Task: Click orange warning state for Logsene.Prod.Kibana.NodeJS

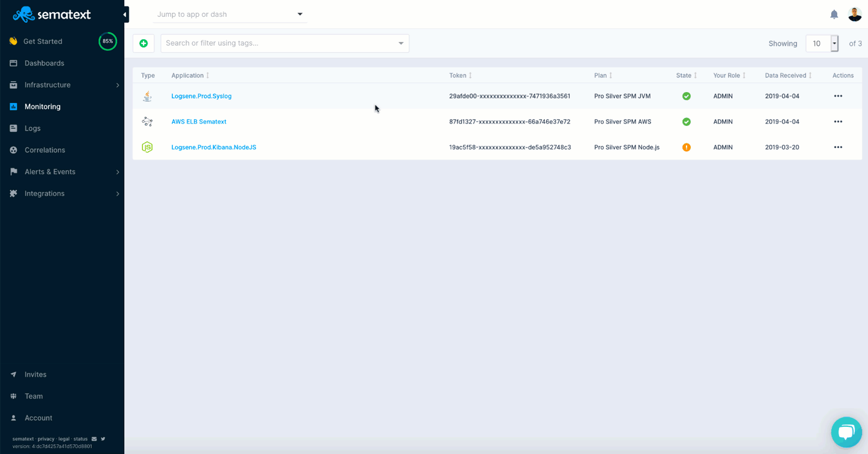Action: point(686,147)
